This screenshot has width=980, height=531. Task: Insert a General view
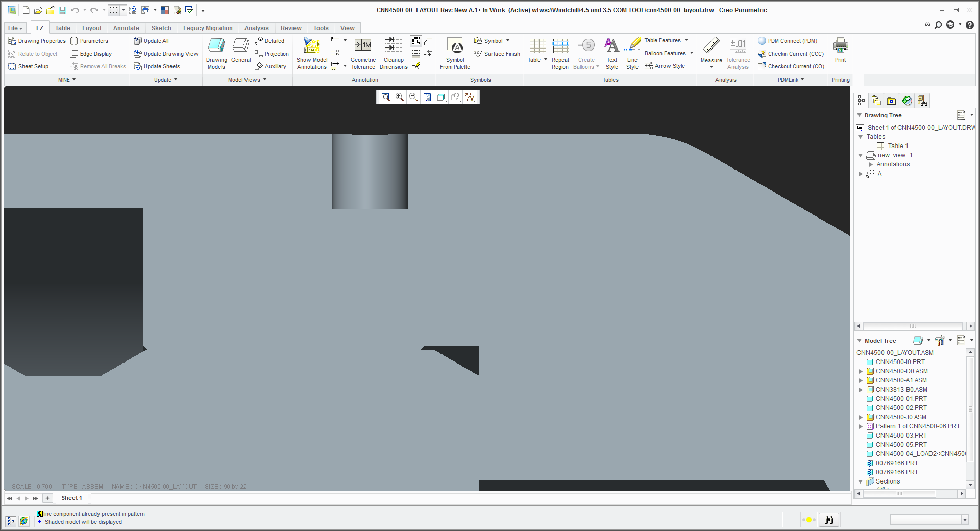[x=241, y=50]
